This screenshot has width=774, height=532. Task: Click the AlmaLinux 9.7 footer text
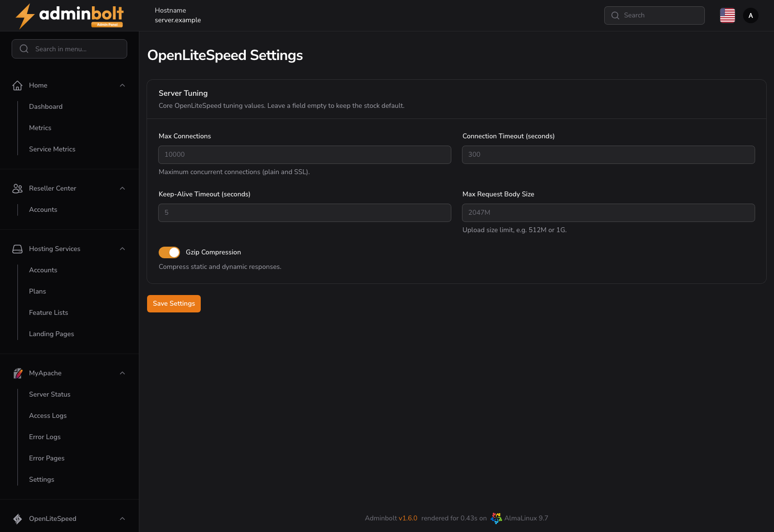pos(526,518)
